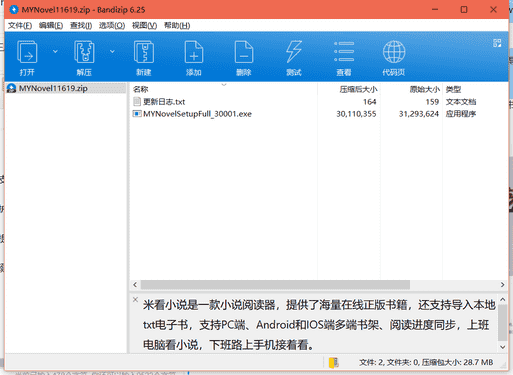Image resolution: width=513 pixels, height=375 pixels.
Task: Maximize the Bandizip window
Action: 464,10
